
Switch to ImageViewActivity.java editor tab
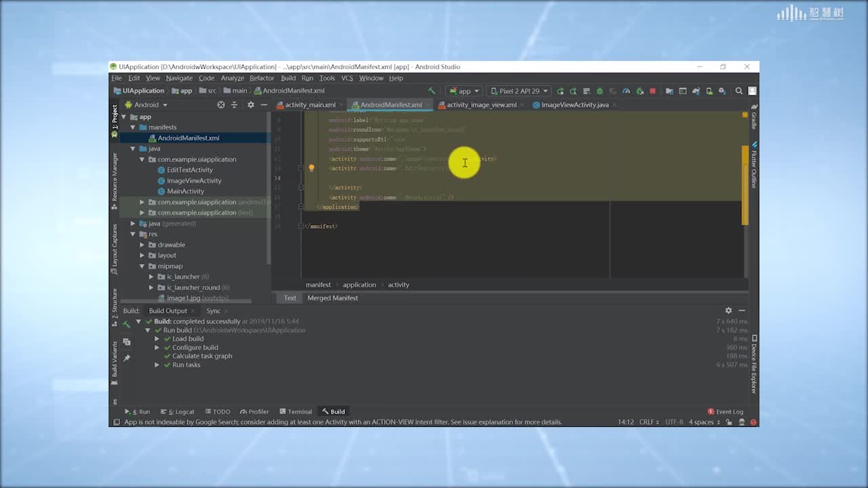574,105
